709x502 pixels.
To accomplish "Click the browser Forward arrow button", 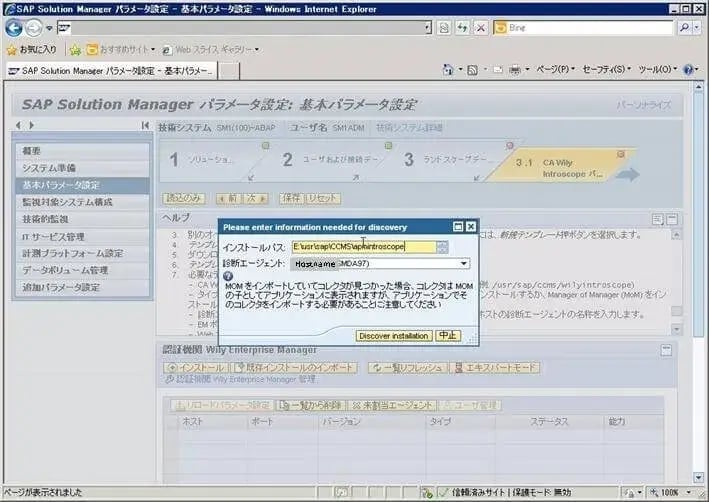I will click(x=34, y=28).
